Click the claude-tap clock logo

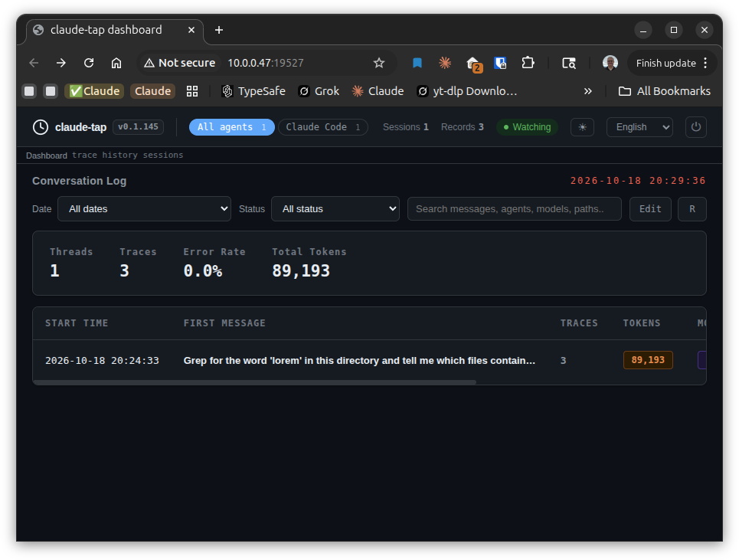(x=41, y=127)
